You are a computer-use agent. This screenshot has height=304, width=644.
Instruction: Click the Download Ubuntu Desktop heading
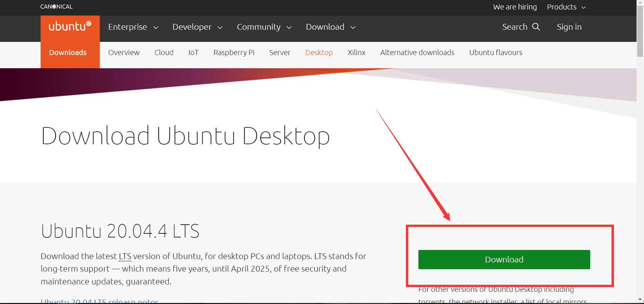pyautogui.click(x=185, y=136)
